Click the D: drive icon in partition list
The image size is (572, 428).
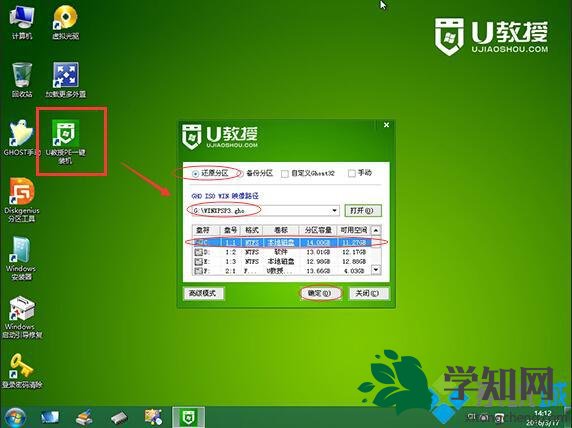[x=198, y=252]
